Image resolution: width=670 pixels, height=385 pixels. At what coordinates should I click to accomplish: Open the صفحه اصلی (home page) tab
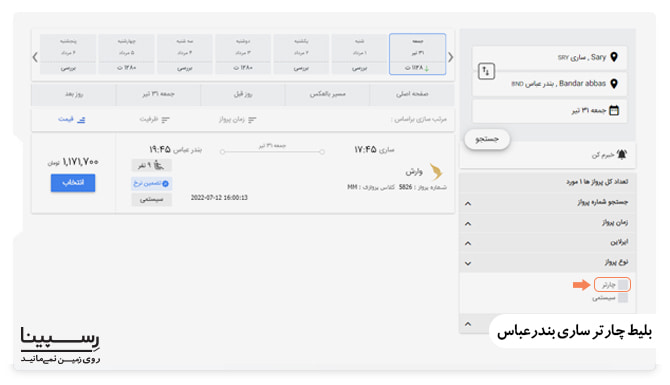[412, 94]
